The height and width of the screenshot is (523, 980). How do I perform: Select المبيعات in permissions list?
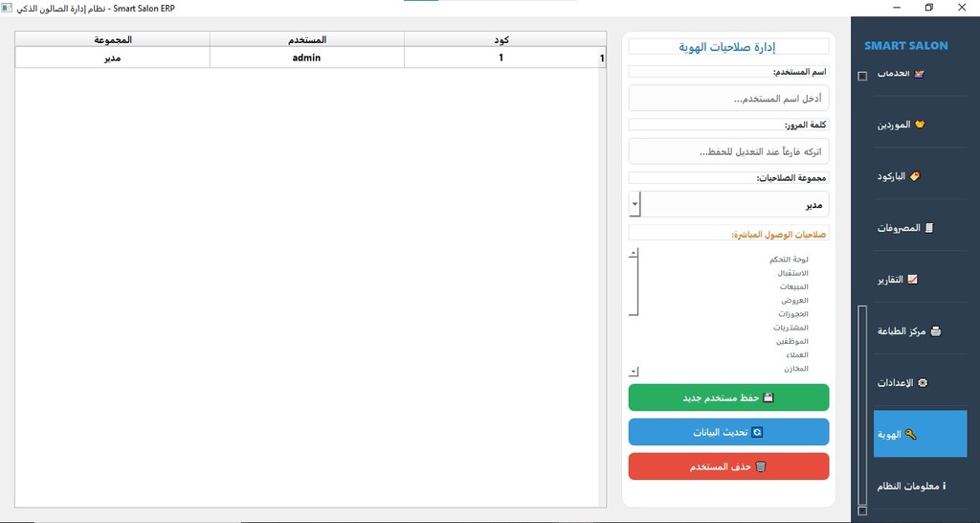click(x=793, y=286)
